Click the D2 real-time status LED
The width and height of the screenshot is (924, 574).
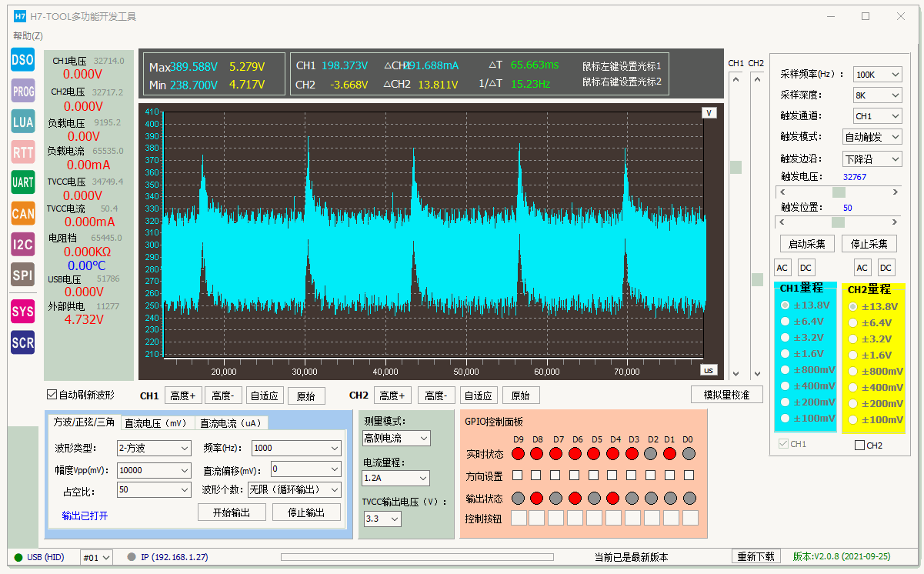[652, 453]
